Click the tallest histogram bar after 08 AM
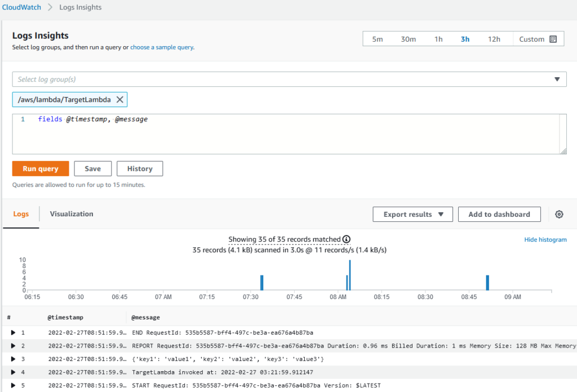577x392 pixels. 349,275
